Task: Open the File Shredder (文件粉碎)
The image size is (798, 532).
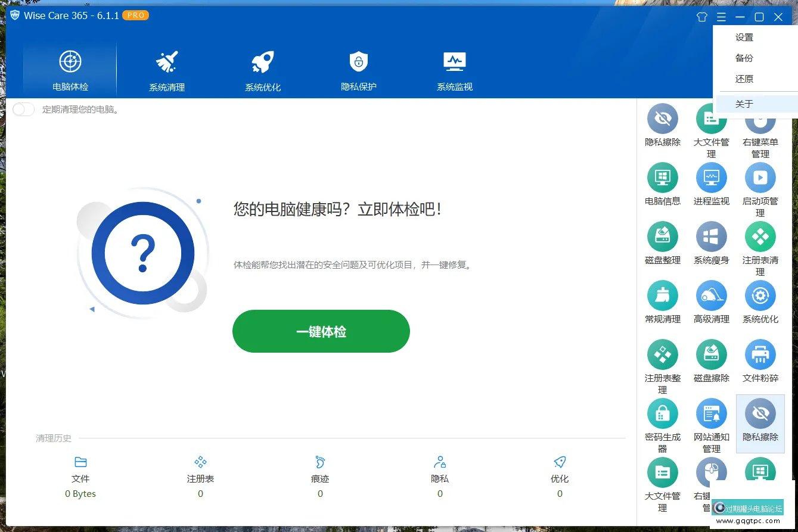Action: coord(760,354)
